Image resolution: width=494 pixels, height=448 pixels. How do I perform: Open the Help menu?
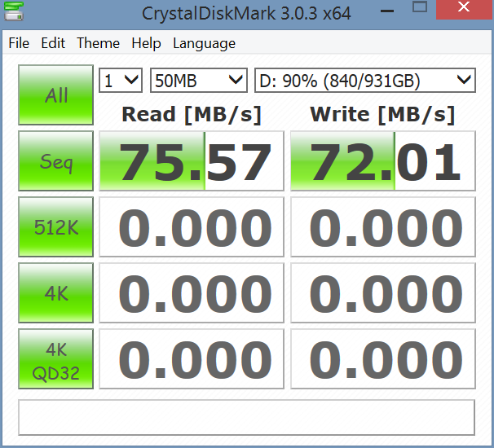pyautogui.click(x=146, y=43)
